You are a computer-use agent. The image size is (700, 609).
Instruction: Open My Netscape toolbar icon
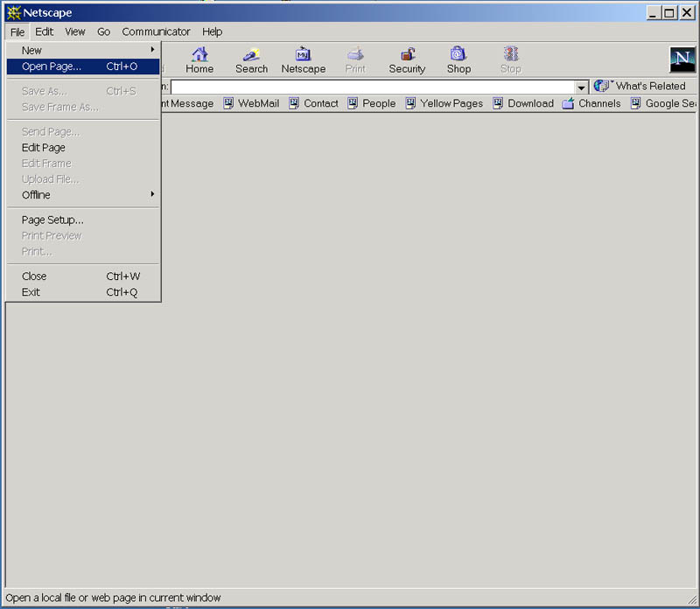pos(303,54)
